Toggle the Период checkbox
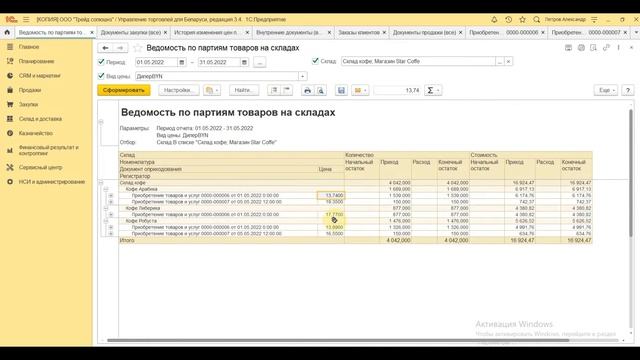 tap(101, 62)
